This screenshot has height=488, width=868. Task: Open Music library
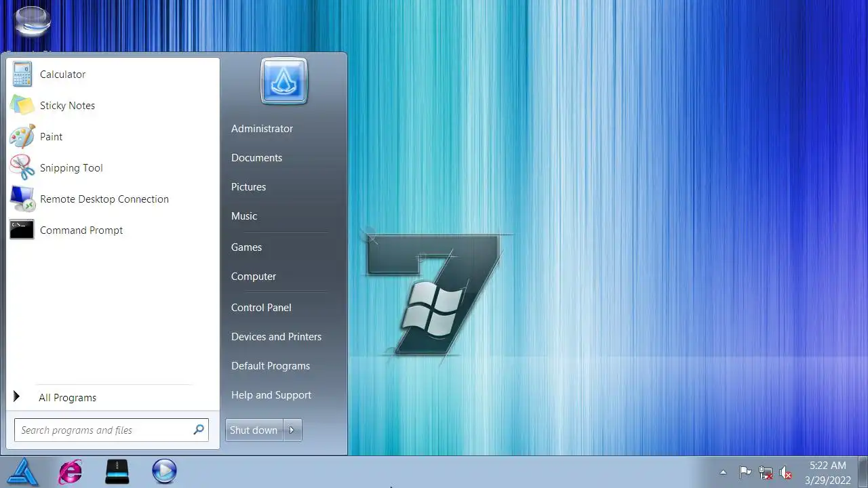pos(244,216)
